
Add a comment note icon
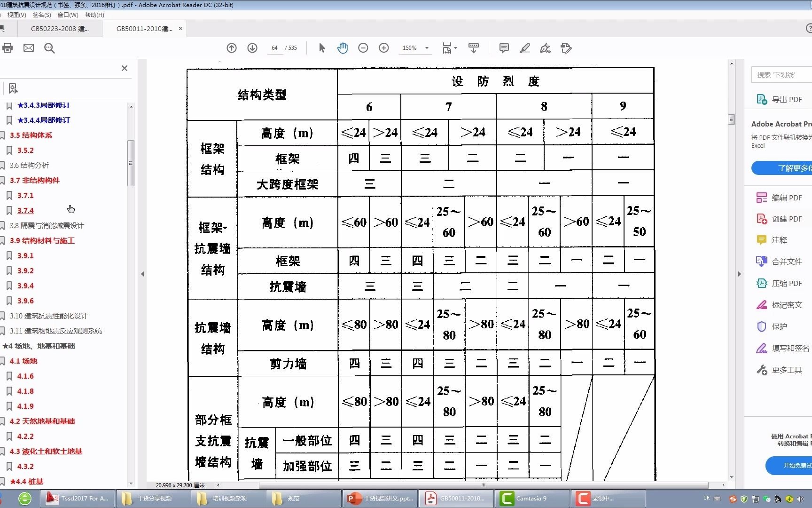pyautogui.click(x=504, y=48)
